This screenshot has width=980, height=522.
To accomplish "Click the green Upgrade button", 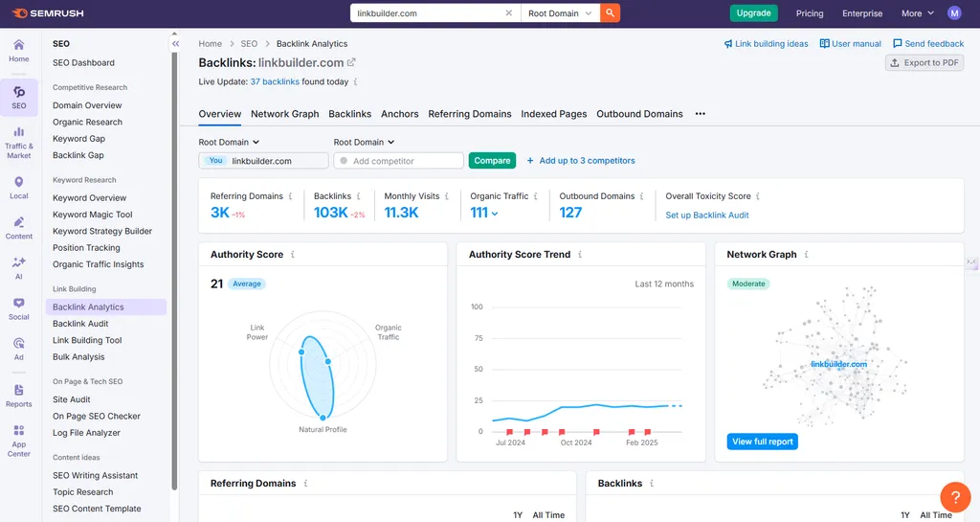I will (754, 13).
